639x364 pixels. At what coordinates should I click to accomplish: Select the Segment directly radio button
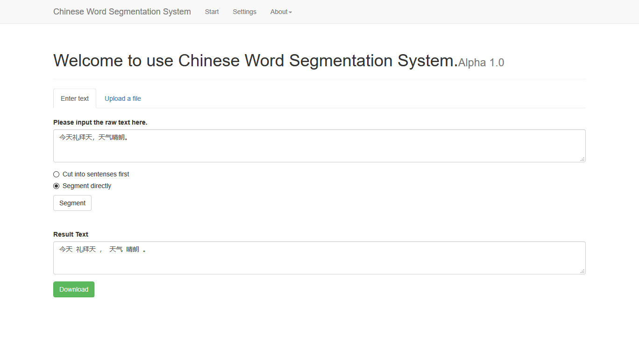(x=57, y=186)
